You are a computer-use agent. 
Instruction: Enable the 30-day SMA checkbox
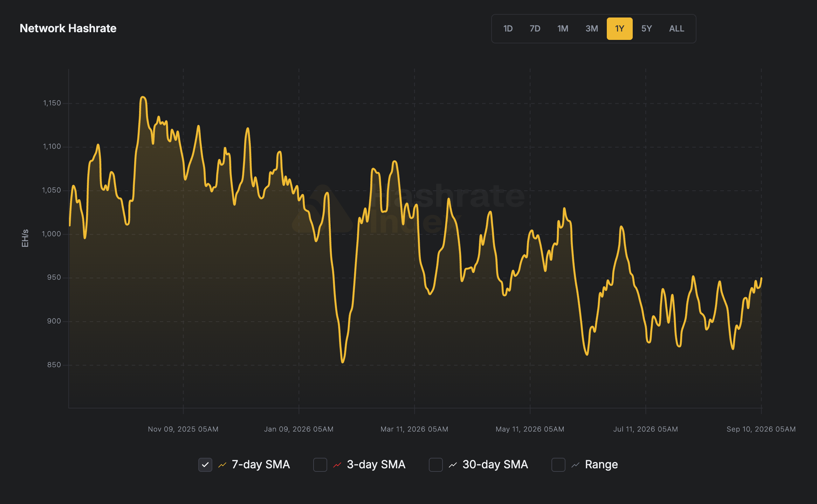[x=436, y=465]
